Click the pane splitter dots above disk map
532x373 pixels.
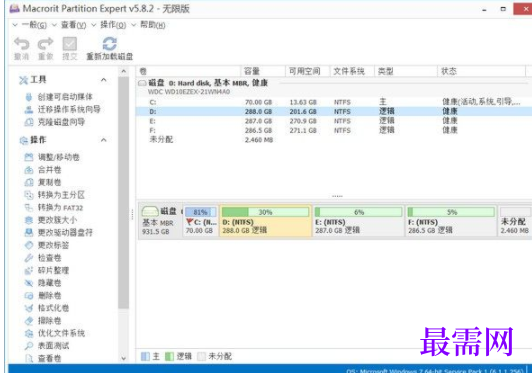pyautogui.click(x=337, y=196)
